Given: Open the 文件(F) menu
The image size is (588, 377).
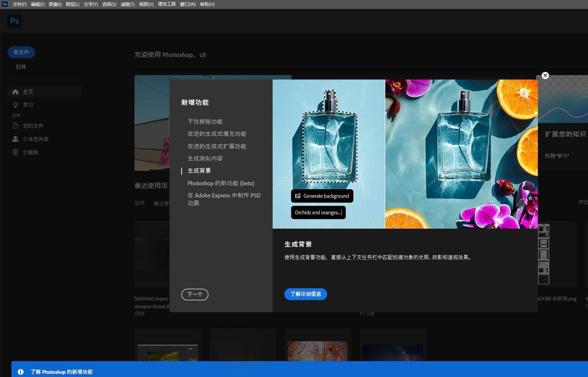Looking at the screenshot, I should (20, 4).
